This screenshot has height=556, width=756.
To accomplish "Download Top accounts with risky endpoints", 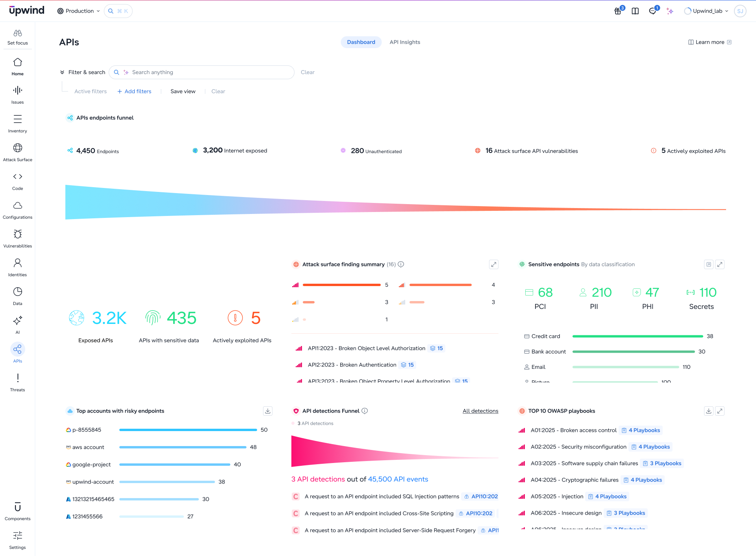I will tap(268, 411).
